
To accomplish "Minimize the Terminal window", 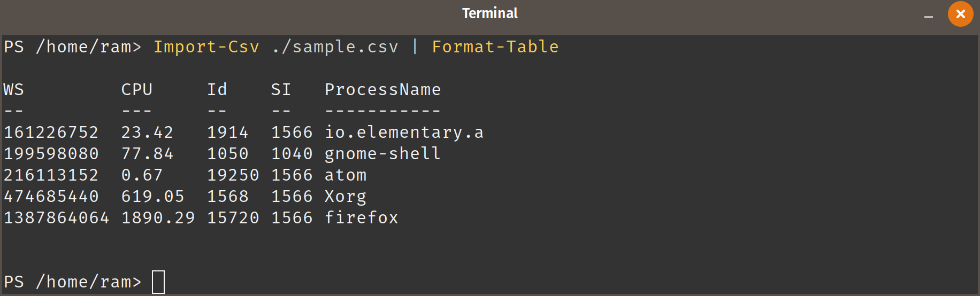I will pyautogui.click(x=929, y=17).
